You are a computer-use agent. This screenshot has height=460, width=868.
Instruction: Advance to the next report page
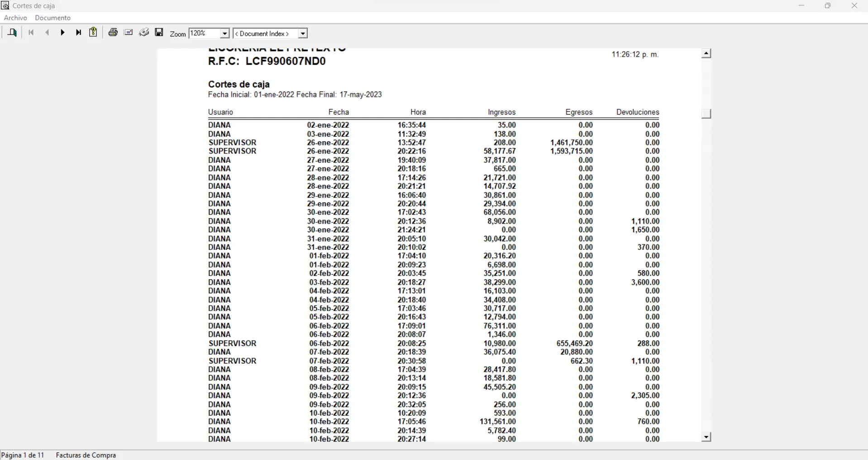pyautogui.click(x=63, y=33)
